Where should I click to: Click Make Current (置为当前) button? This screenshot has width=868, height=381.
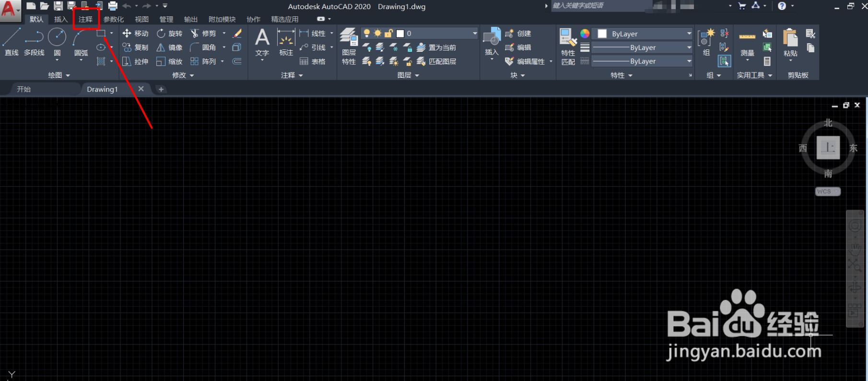point(436,48)
